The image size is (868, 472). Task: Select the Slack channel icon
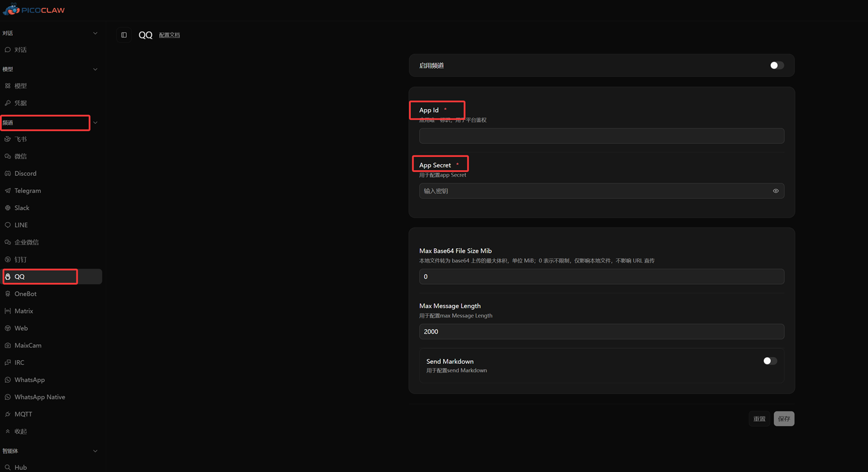coord(8,208)
